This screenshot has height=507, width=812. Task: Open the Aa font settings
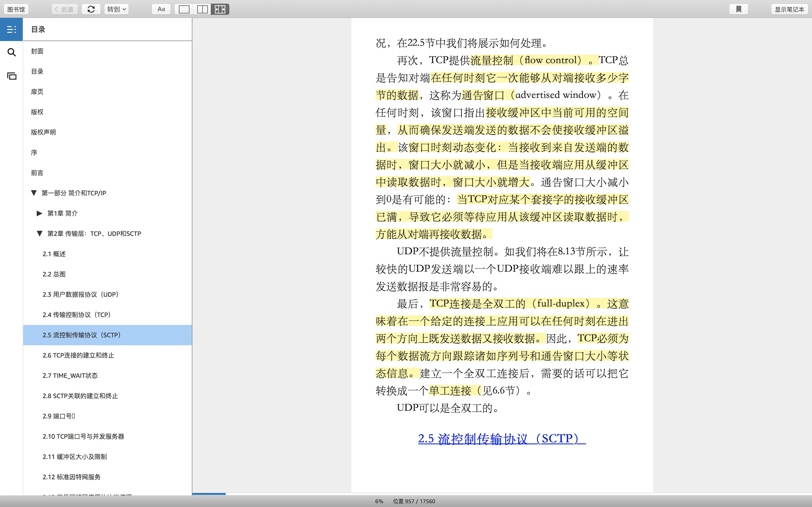coord(161,9)
